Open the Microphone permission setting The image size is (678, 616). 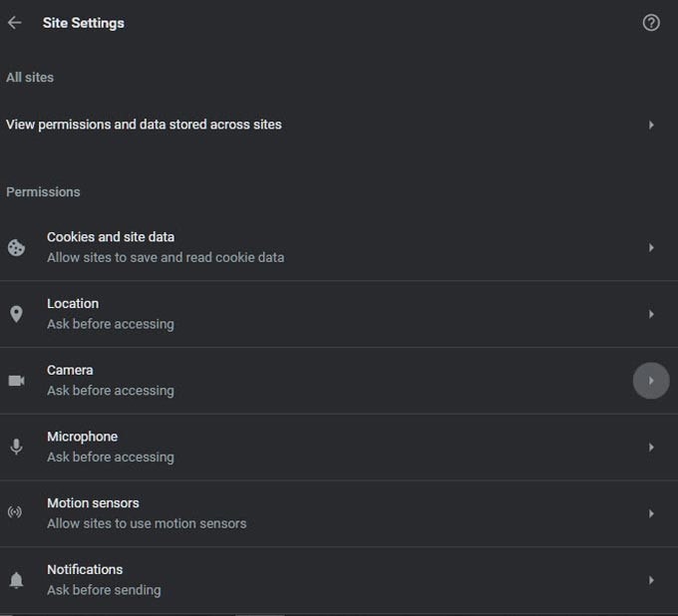339,448
